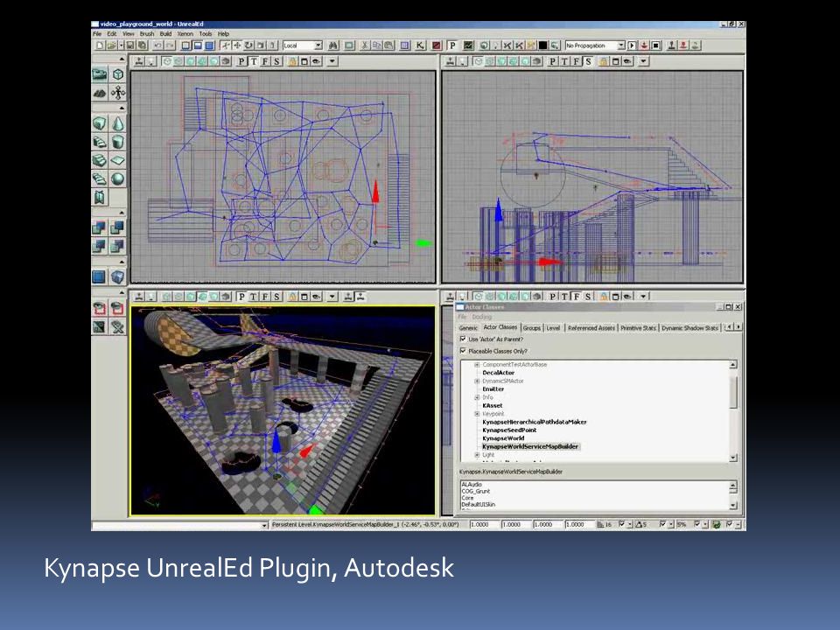Toggle drag grid snap checkbox beside 16

[621, 524]
